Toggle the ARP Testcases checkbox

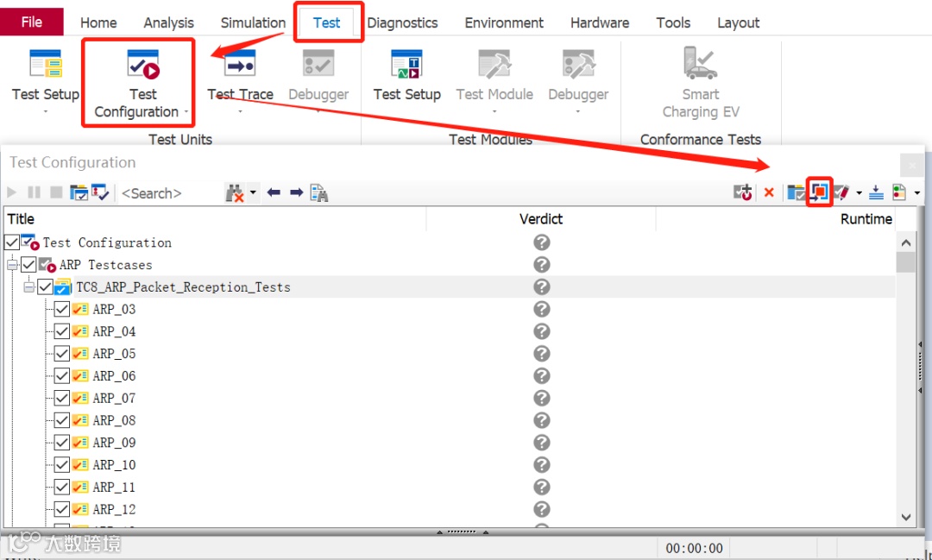tap(28, 265)
